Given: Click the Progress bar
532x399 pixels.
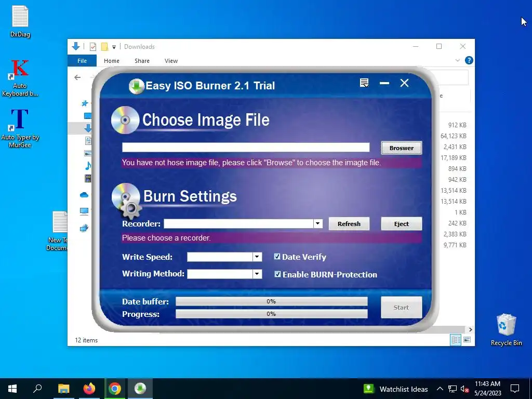Looking at the screenshot, I should click(271, 314).
